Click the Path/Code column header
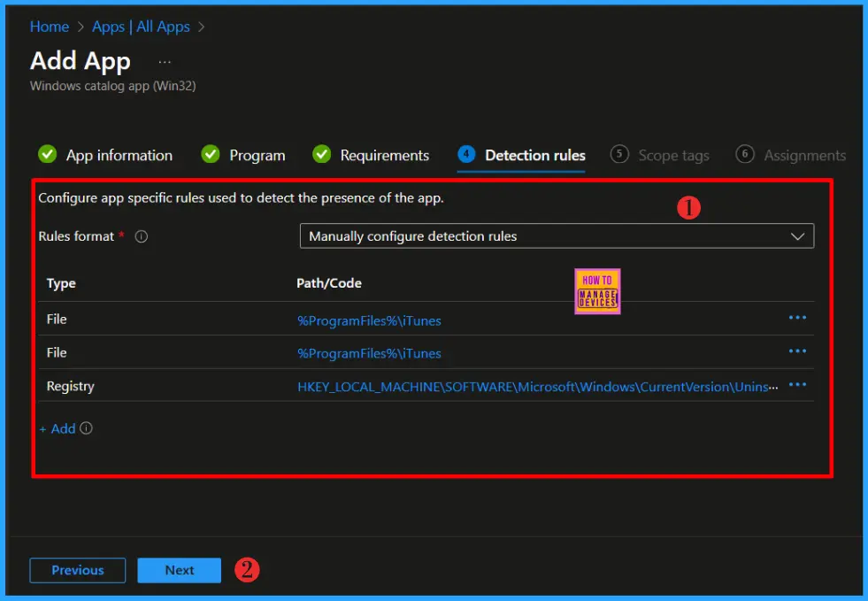This screenshot has width=868, height=601. click(329, 283)
